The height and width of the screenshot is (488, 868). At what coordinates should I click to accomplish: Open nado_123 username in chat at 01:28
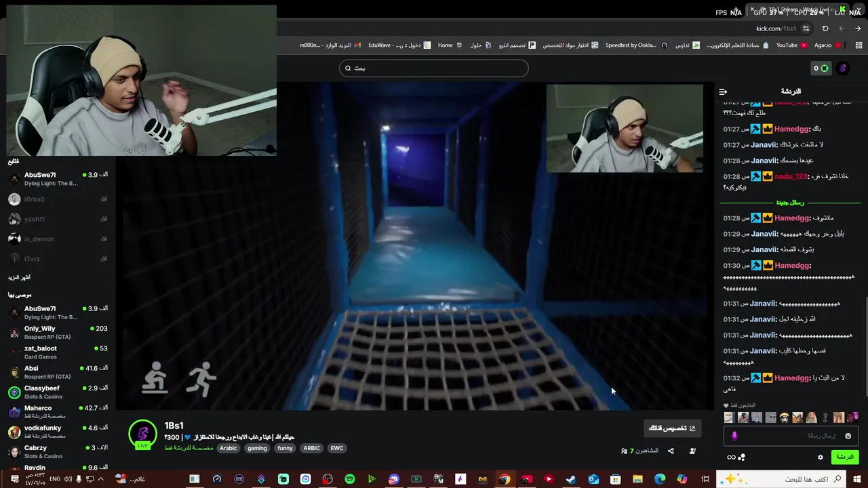tap(791, 176)
